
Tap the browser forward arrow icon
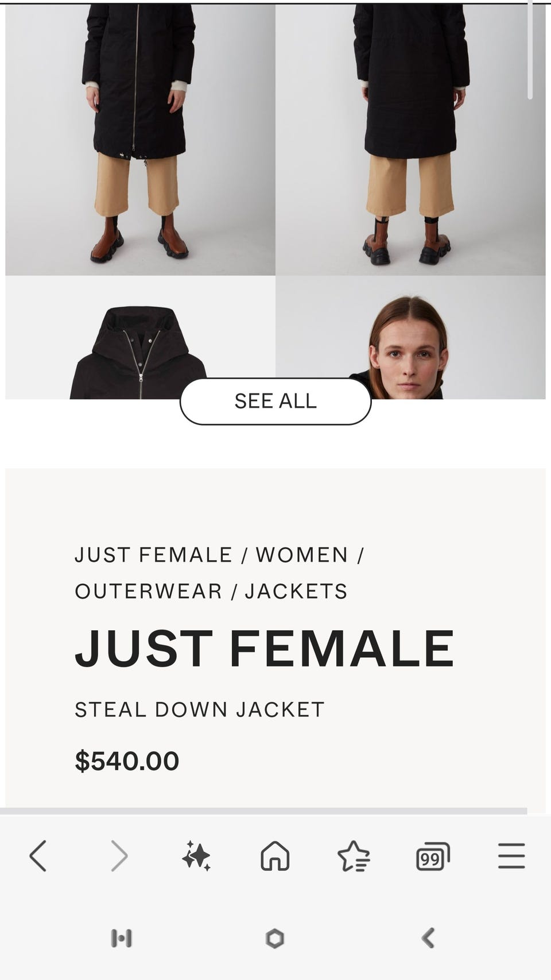(x=119, y=856)
